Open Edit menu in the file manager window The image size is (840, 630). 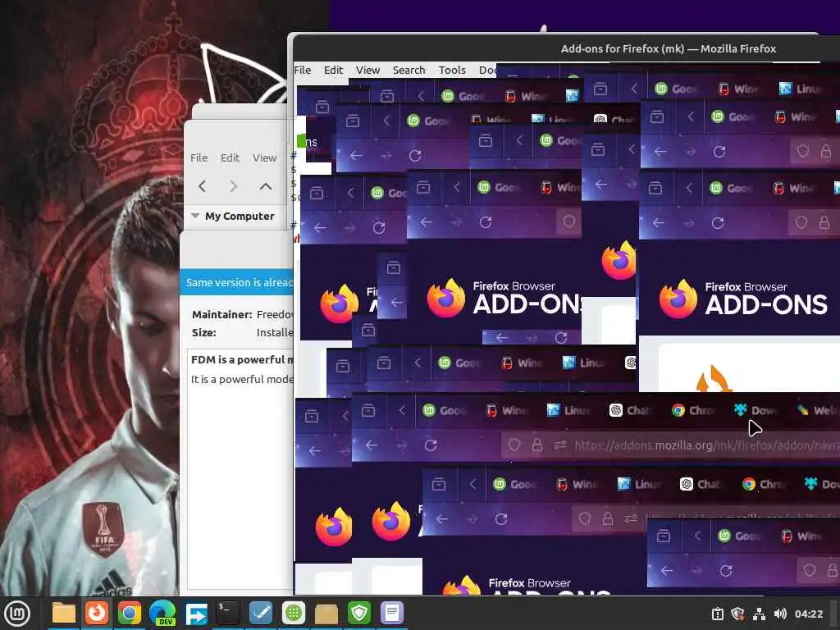230,158
